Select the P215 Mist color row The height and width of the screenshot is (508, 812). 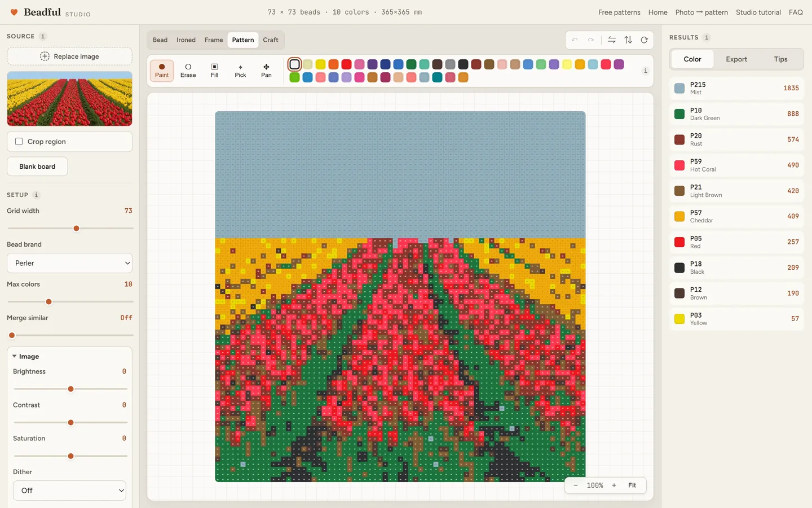click(736, 88)
